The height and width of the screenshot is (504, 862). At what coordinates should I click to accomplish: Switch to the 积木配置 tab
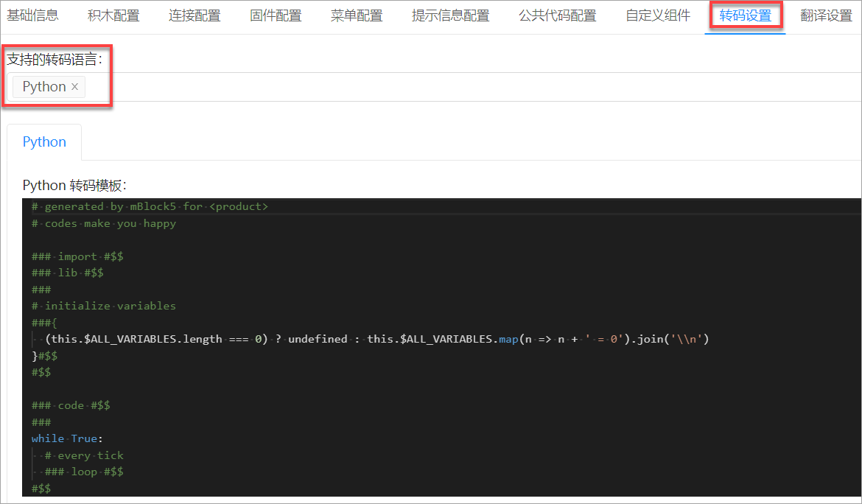113,15
